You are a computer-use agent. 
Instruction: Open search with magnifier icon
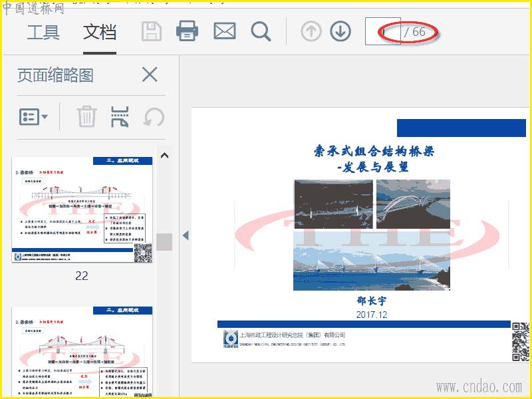tap(261, 31)
